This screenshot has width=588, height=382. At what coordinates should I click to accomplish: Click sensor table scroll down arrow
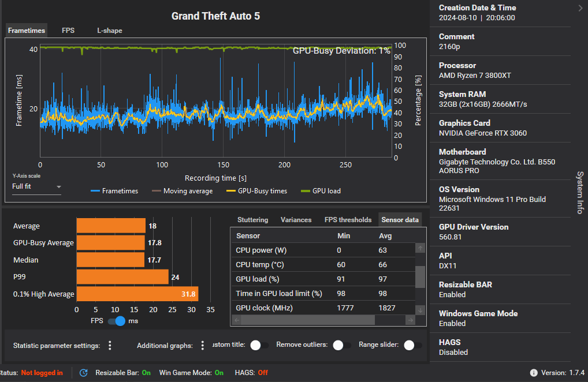tap(420, 310)
